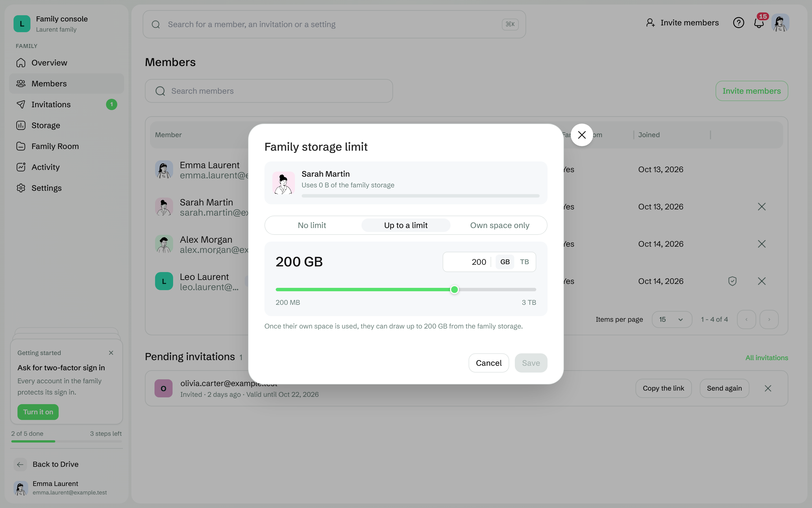Switch the storage unit to TB
The width and height of the screenshot is (812, 508).
pyautogui.click(x=524, y=262)
